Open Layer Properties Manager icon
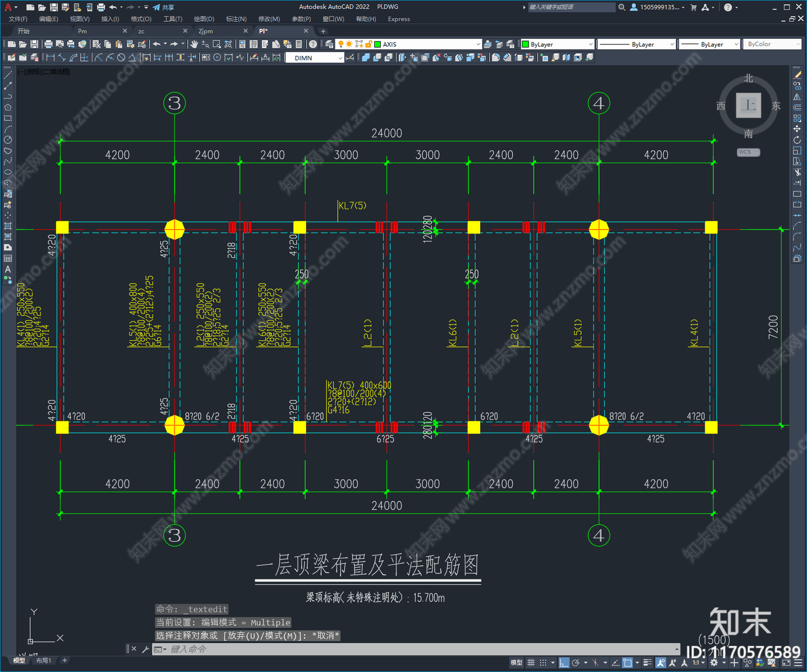 [x=329, y=44]
